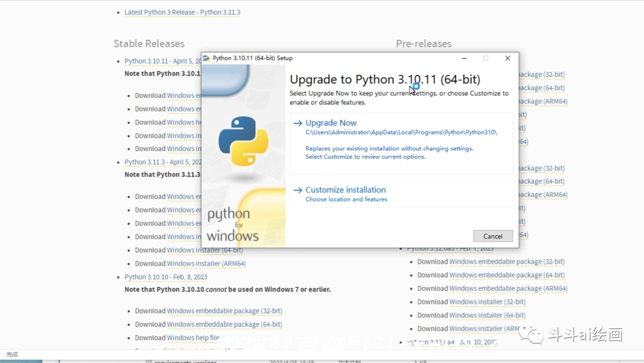
Task: Click the Stable Releases heading
Action: point(148,44)
